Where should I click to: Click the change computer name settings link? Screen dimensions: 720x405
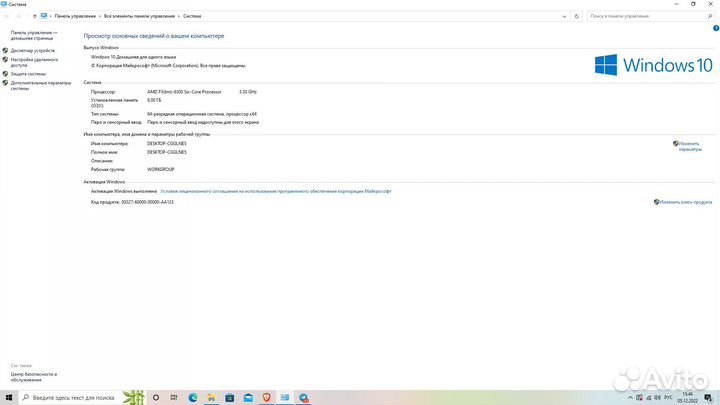tap(690, 146)
